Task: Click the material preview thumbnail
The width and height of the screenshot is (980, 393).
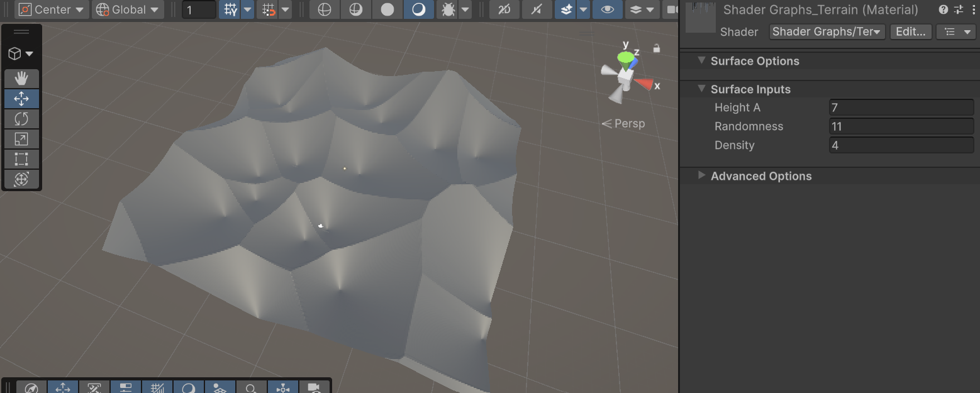Action: tap(700, 17)
